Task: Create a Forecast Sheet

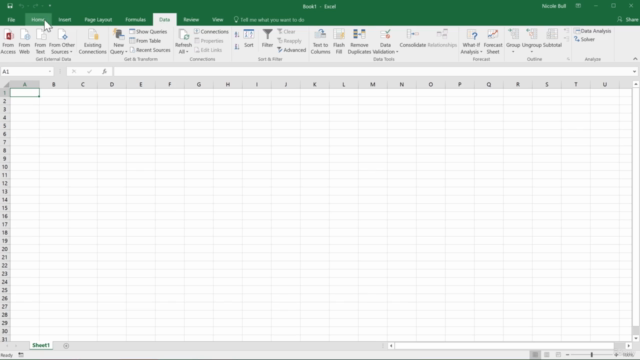Action: pos(493,42)
